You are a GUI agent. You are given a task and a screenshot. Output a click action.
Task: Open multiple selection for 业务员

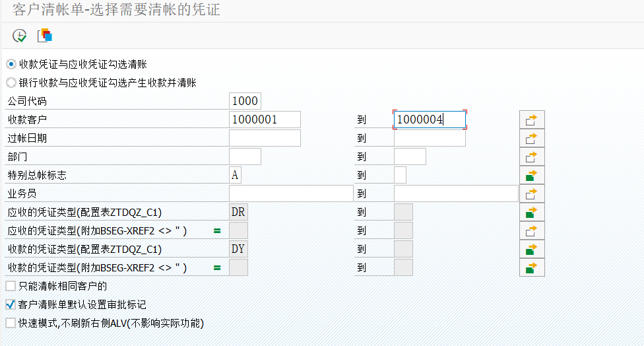point(532,193)
